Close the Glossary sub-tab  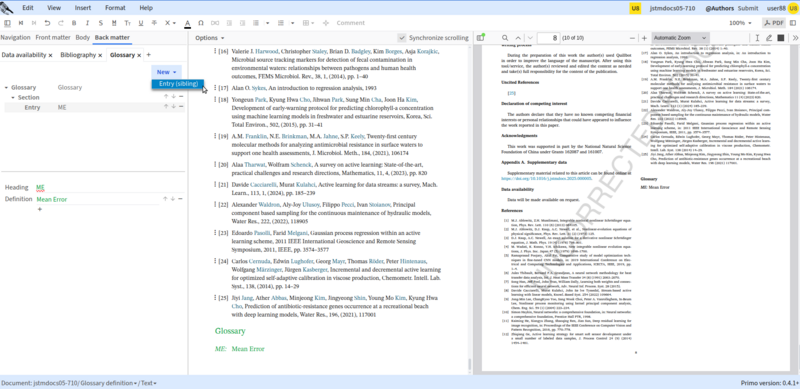(139, 55)
